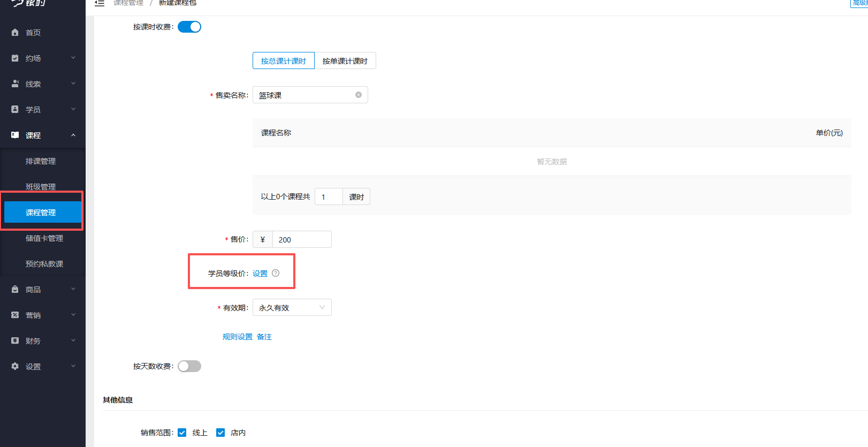Expand the 营销 sidebar menu arrow
Viewport: 868px width, 447px height.
pyautogui.click(x=73, y=315)
